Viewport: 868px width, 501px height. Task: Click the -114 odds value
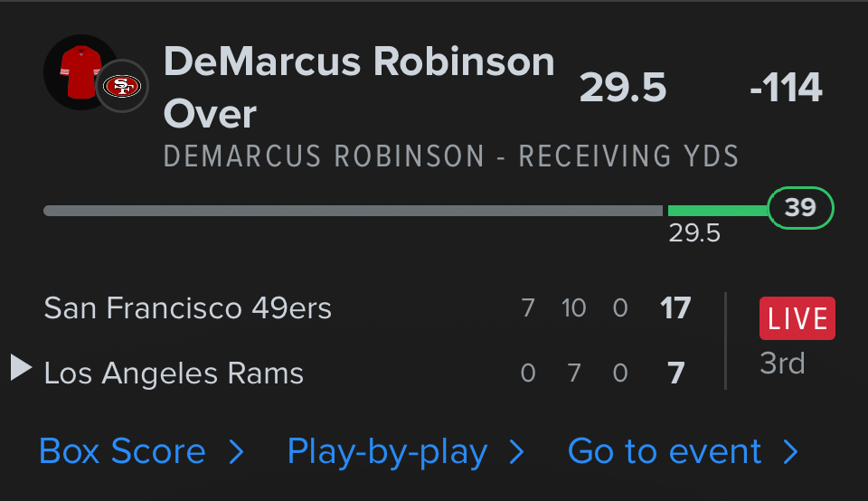tap(786, 89)
